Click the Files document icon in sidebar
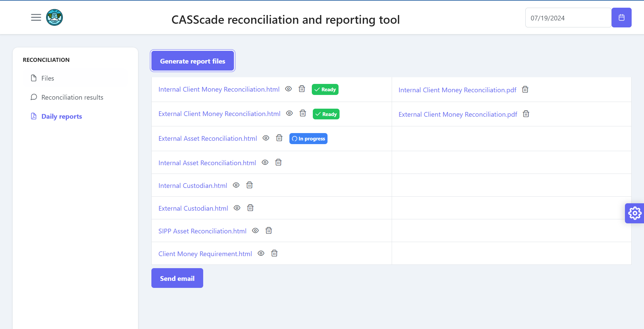The height and width of the screenshot is (329, 644). pos(33,78)
